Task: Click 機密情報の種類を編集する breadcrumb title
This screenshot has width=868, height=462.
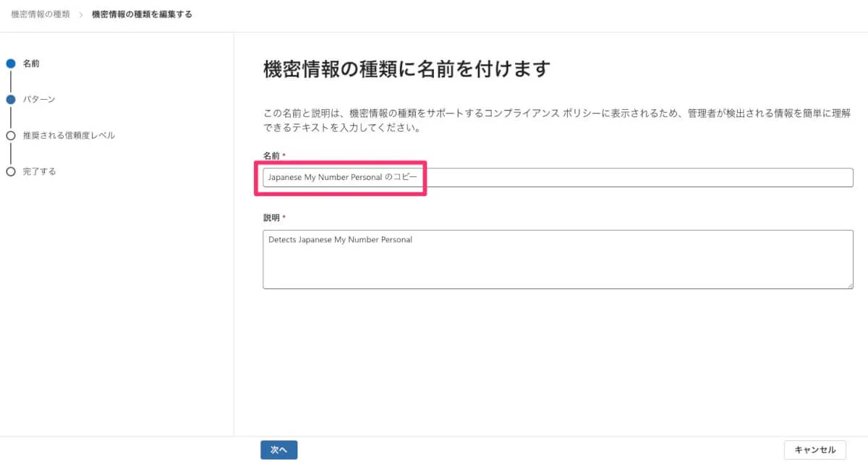Action: coord(142,14)
